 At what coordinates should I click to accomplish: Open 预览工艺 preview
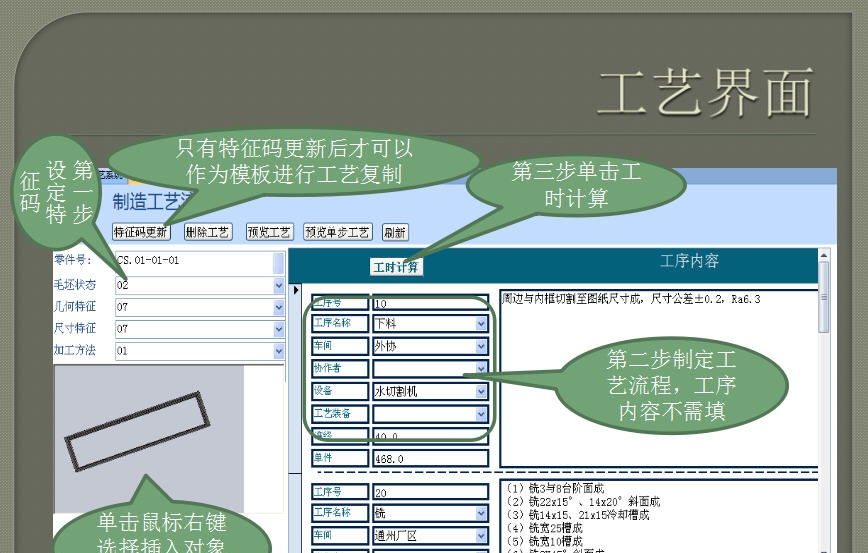[x=269, y=232]
